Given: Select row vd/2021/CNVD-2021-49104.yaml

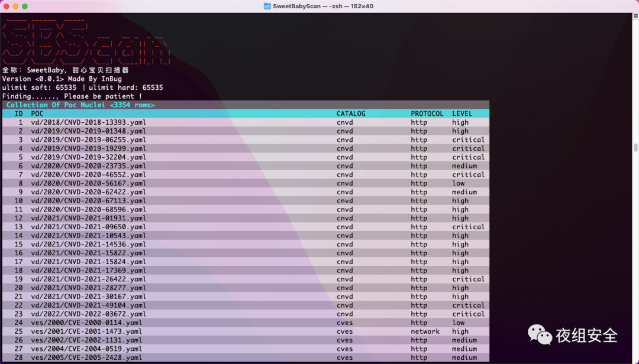Looking at the screenshot, I should (246, 305).
